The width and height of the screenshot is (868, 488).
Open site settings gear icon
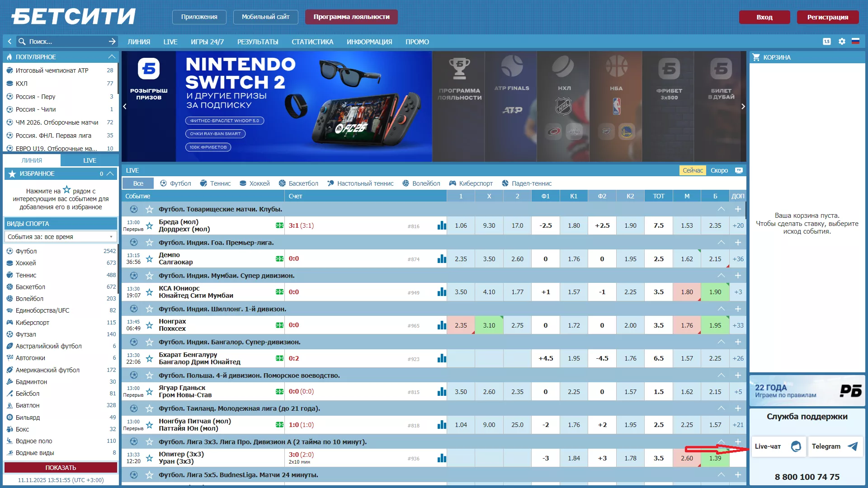point(842,42)
